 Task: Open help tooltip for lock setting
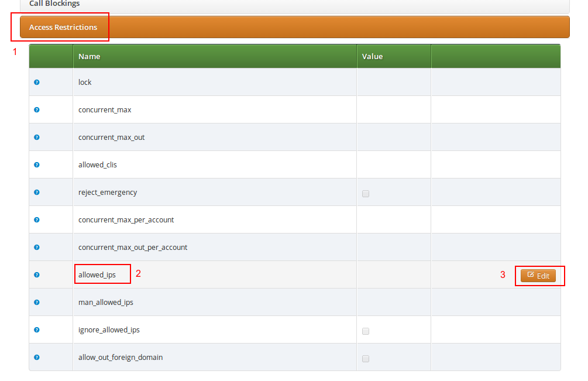click(x=36, y=83)
